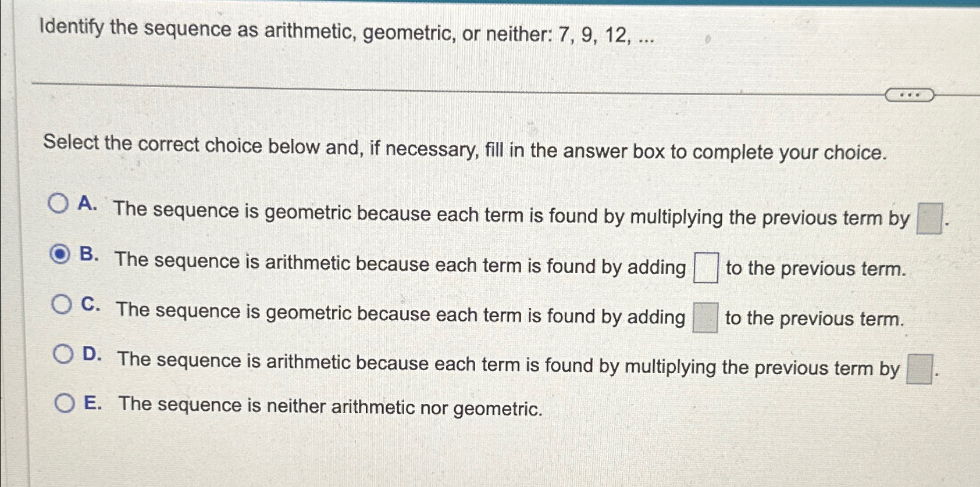Expand the collapsed section via the three dots

(x=911, y=94)
